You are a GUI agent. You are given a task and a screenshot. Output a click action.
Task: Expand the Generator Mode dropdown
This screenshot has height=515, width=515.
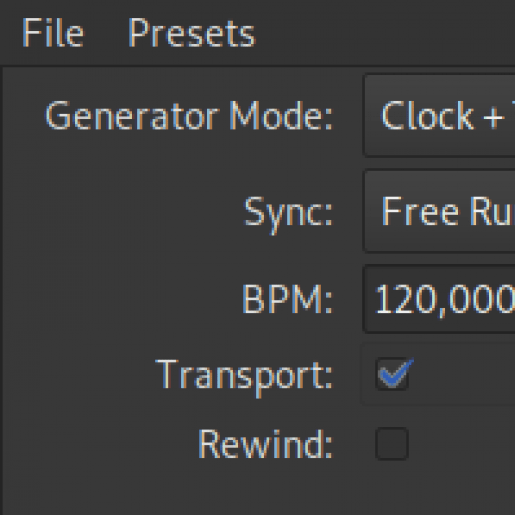(x=439, y=116)
